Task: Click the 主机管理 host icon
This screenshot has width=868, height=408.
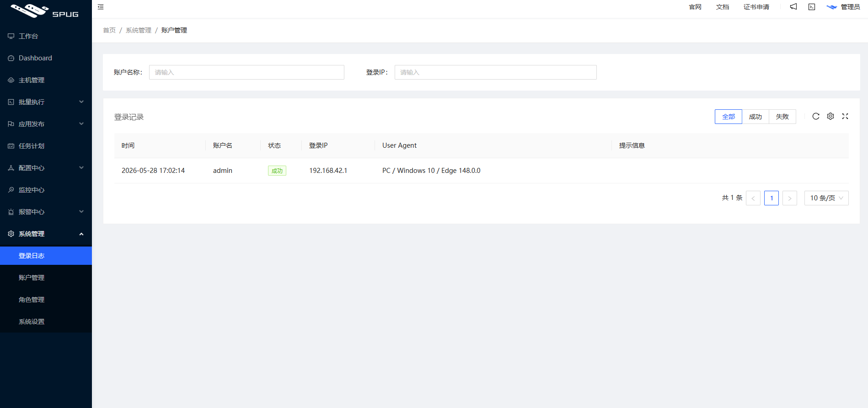Action: 11,80
